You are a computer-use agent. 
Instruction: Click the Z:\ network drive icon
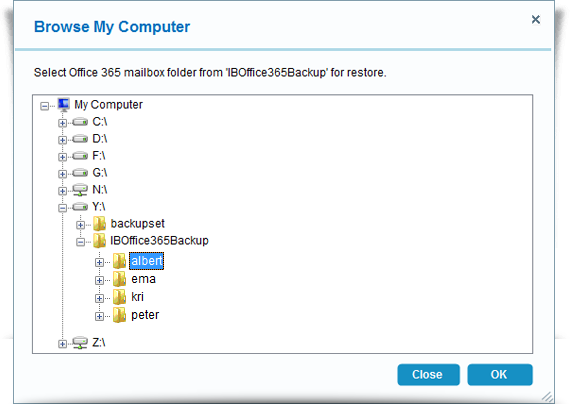pos(80,343)
